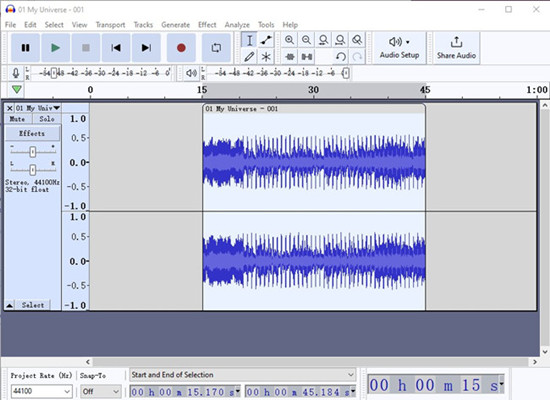Select the Envelope tool
550x400 pixels.
(266, 40)
